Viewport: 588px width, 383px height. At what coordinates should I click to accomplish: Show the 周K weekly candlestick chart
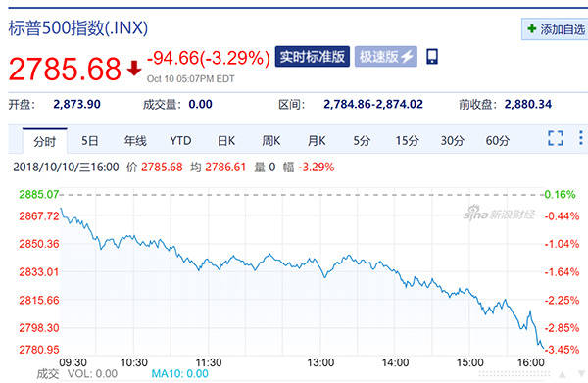[271, 141]
